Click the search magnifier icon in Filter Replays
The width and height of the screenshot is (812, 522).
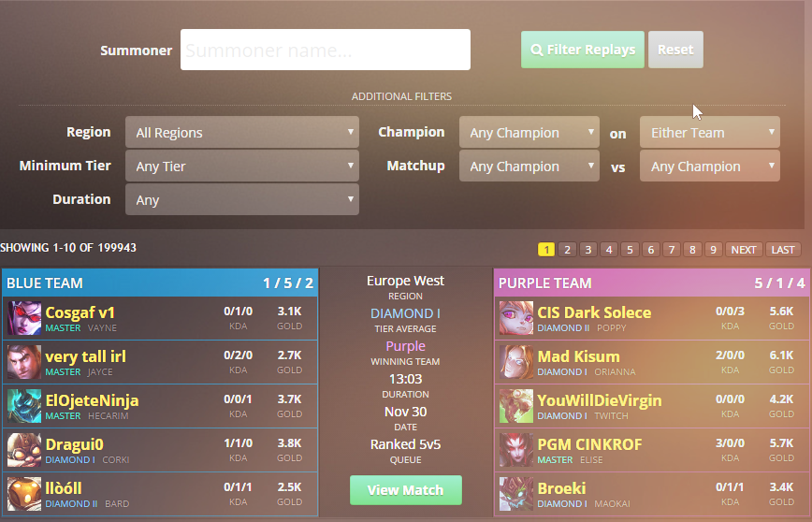(537, 50)
